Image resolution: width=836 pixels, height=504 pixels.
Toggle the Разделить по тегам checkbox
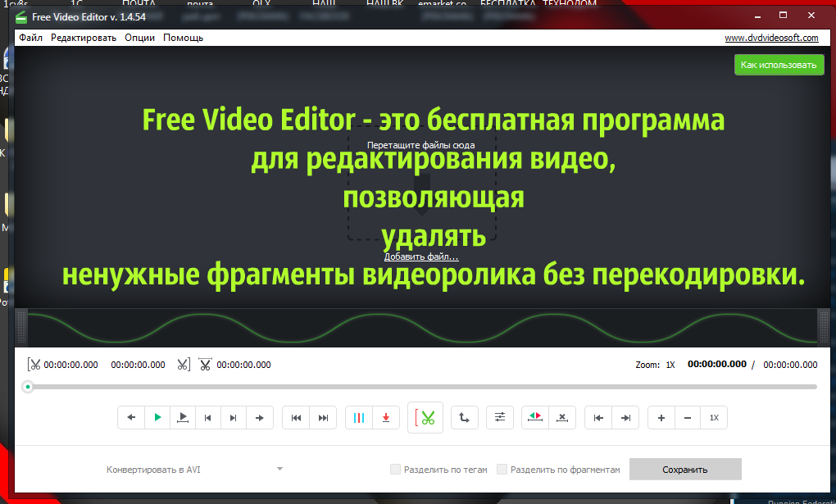395,470
